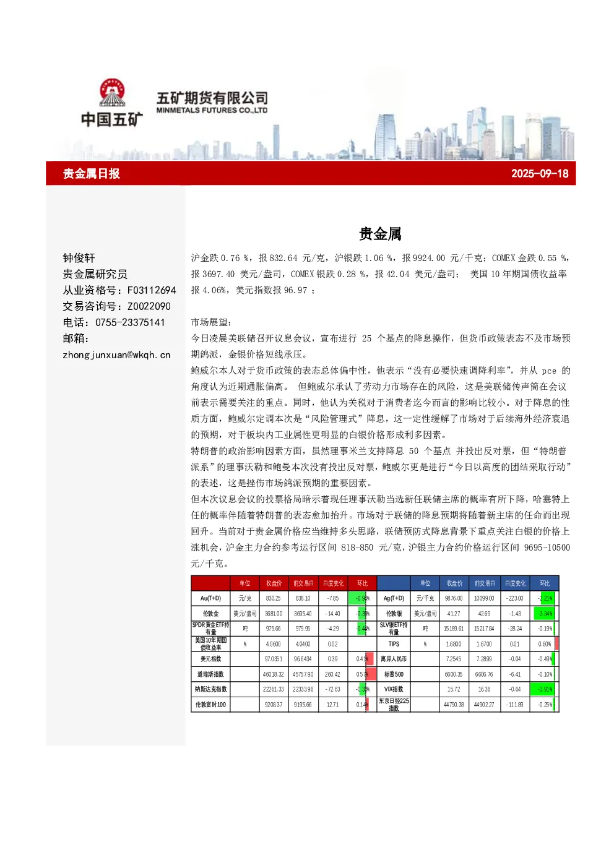Image resolution: width=614 pixels, height=868 pixels.
Task: Click the '环比' header in blue section
Action: pyautogui.click(x=545, y=583)
